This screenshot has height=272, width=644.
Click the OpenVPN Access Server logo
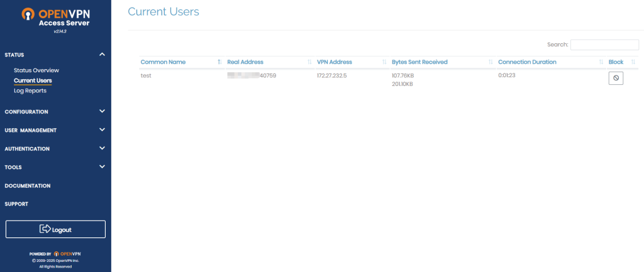pos(55,19)
